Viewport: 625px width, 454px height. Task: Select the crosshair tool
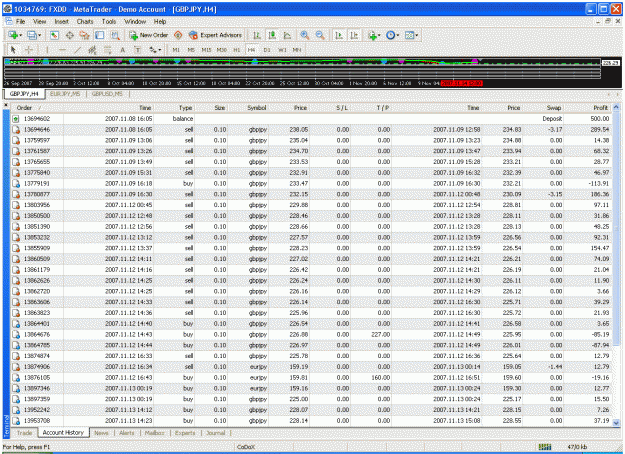click(x=29, y=50)
